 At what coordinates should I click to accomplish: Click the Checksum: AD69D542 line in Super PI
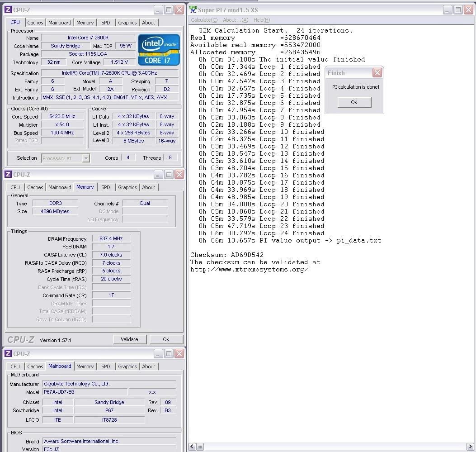pos(227,255)
